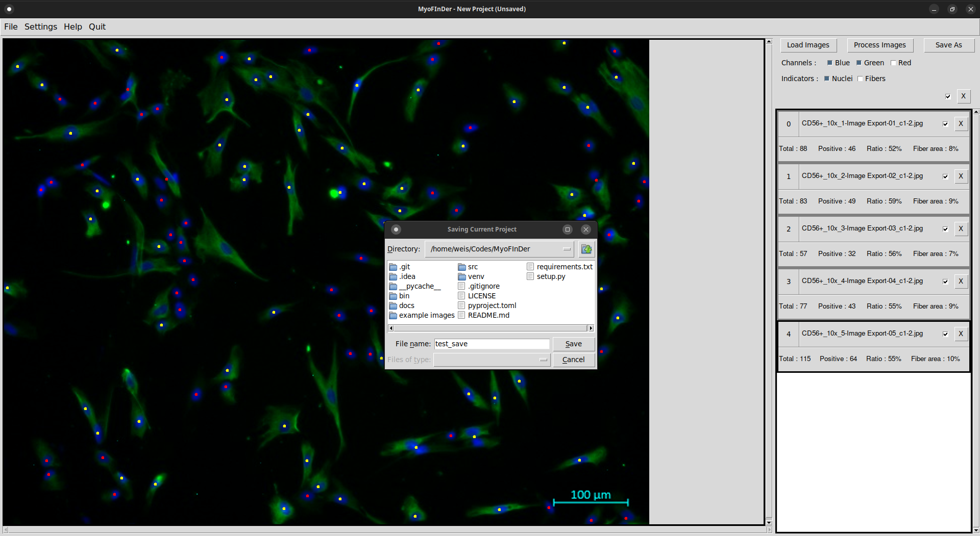Uncheck image 3 CD56+_10x_4 checkbox
Screen dimensions: 980x536
(945, 282)
